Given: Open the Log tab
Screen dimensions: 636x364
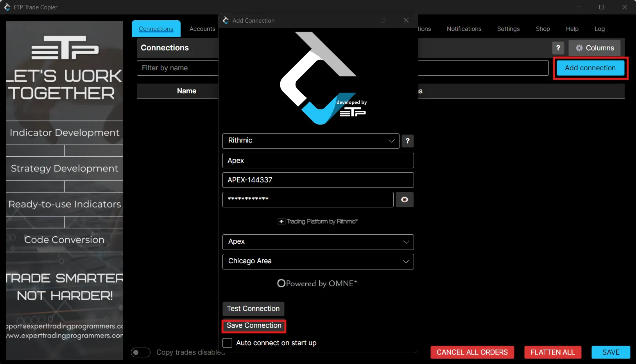Looking at the screenshot, I should pyautogui.click(x=599, y=29).
